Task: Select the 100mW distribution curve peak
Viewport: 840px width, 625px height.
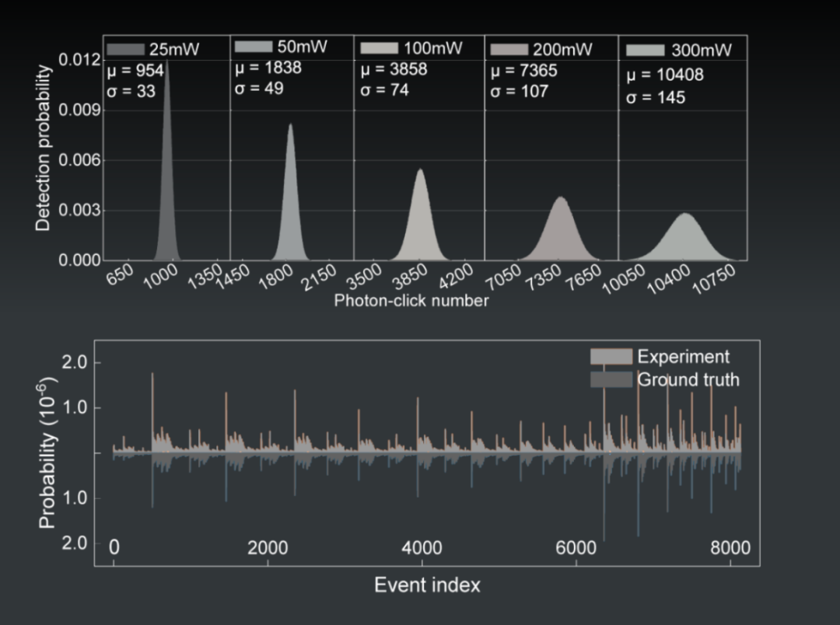Action: [421, 170]
